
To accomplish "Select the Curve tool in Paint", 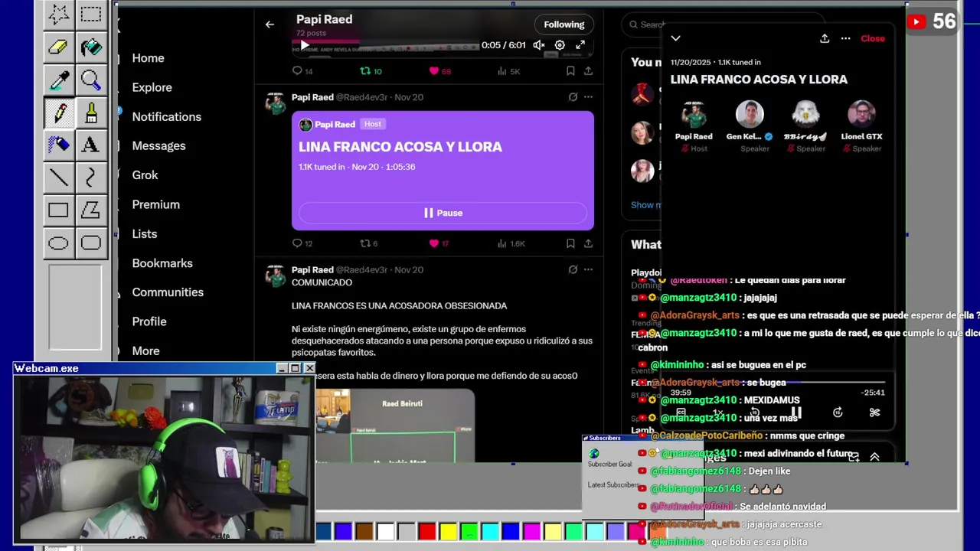I will tap(91, 178).
